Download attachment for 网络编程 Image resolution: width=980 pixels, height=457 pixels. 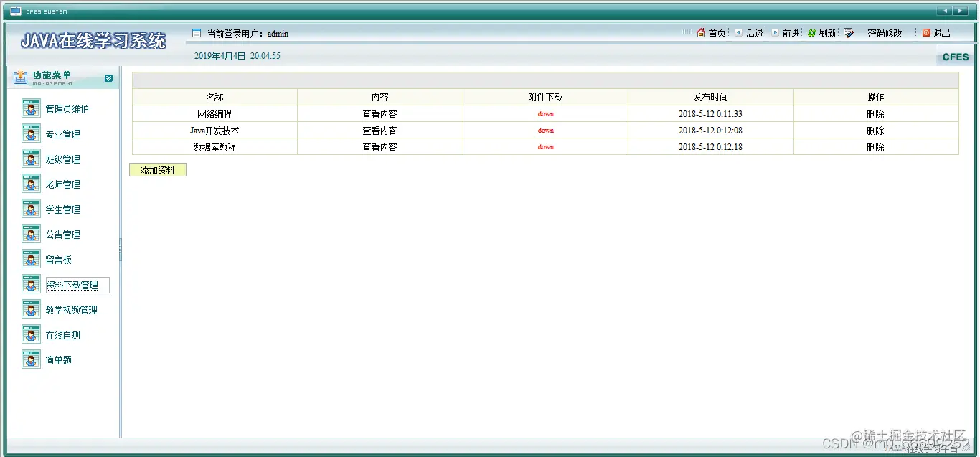(545, 114)
